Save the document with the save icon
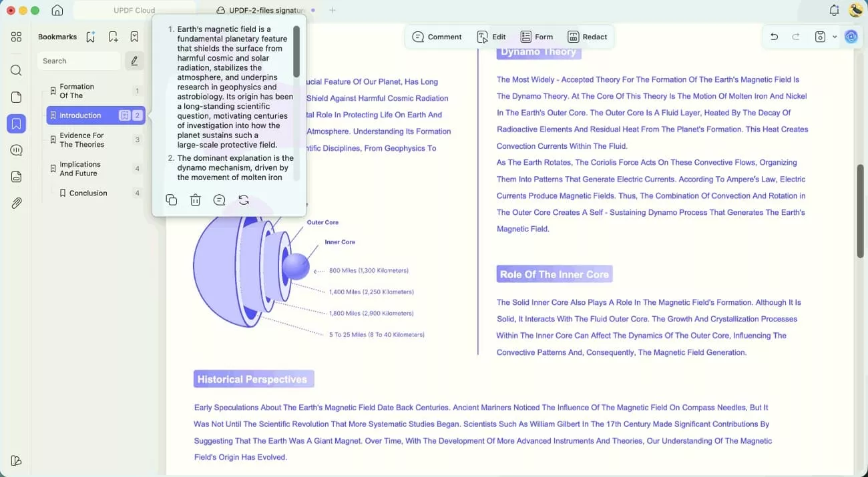 (819, 37)
